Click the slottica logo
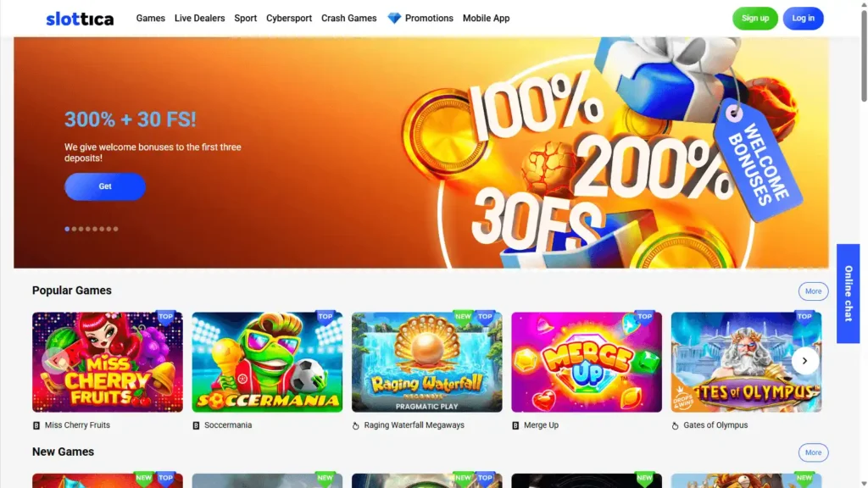Screen dimensions: 868x488 click(x=80, y=19)
